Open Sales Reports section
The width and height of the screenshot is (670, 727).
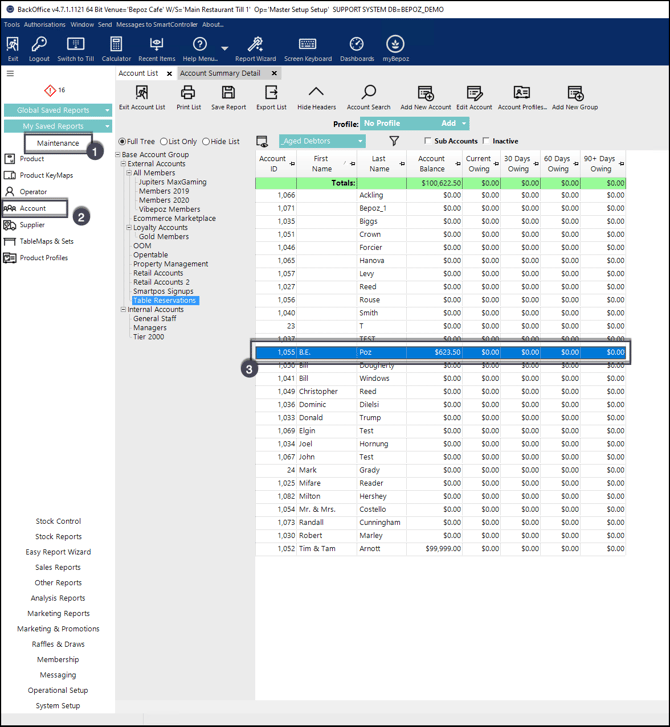58,567
